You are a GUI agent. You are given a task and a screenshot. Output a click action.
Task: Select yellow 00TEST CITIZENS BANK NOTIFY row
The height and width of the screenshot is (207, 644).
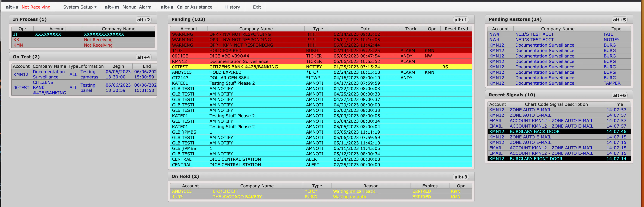click(321, 67)
